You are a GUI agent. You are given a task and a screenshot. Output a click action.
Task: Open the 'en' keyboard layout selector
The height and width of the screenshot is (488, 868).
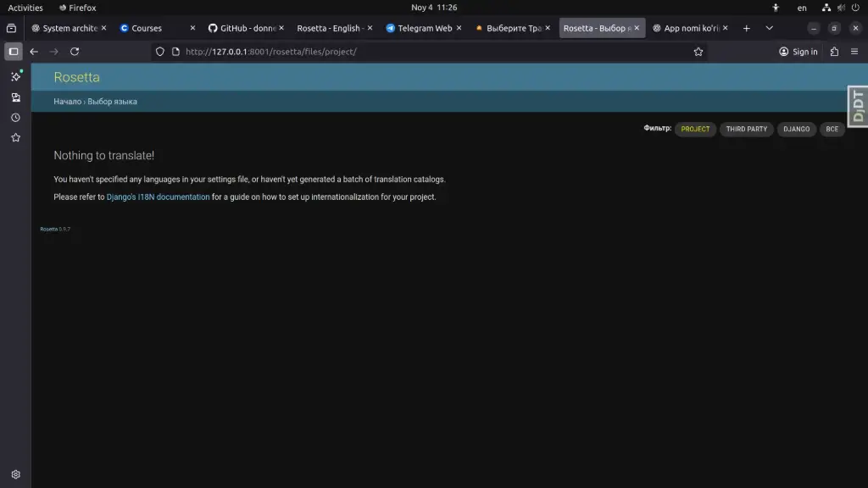tap(802, 8)
